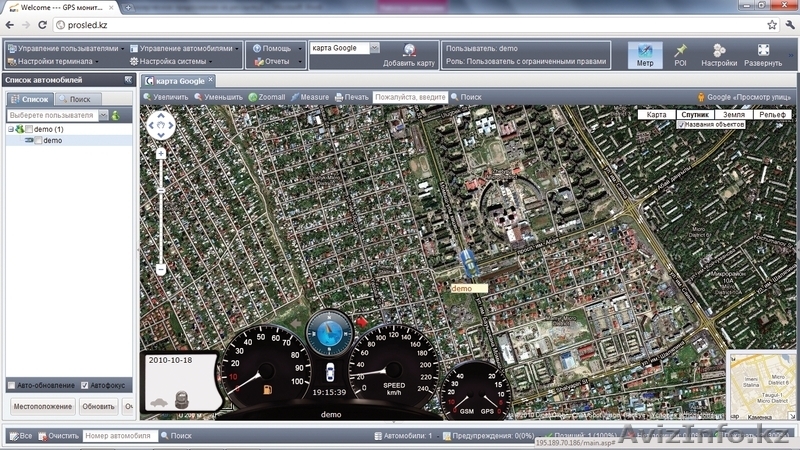Click the Печать printer icon

pyautogui.click(x=339, y=97)
